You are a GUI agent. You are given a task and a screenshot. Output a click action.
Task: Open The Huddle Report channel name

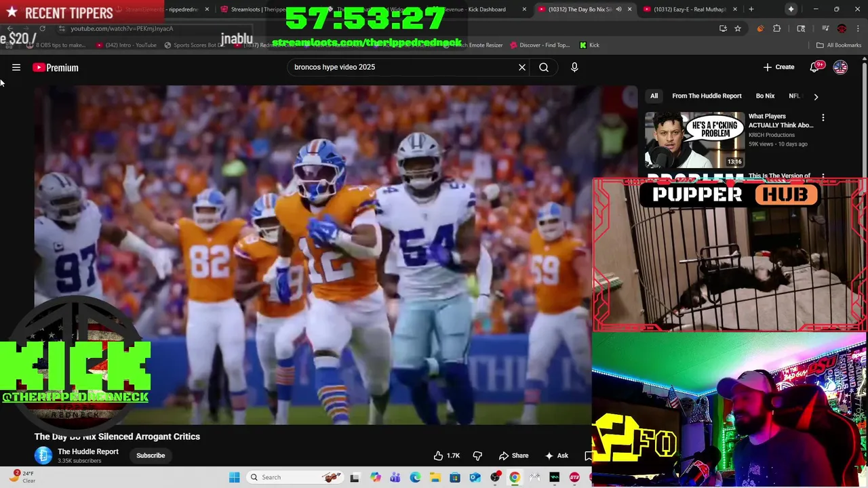pos(88,451)
